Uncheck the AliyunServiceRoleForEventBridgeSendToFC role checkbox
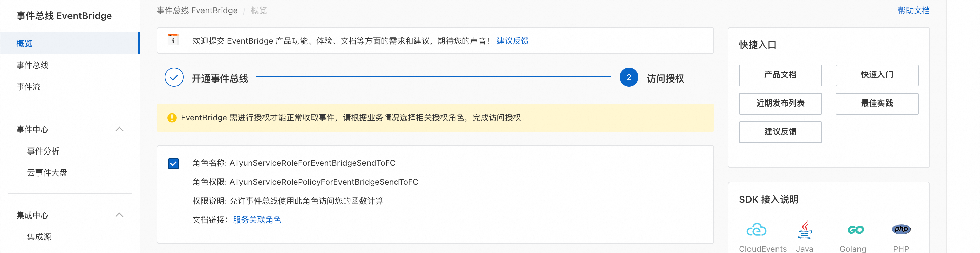The height and width of the screenshot is (253, 980). (173, 163)
